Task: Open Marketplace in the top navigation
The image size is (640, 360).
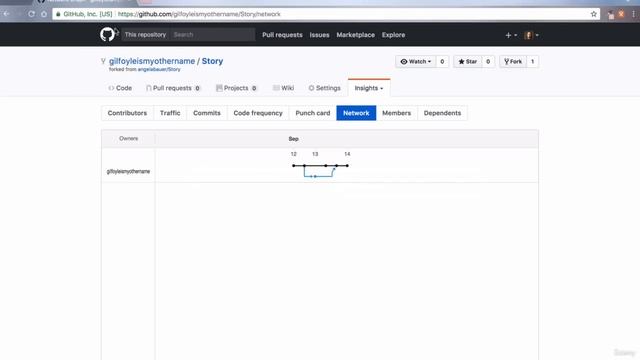Action: (x=356, y=35)
